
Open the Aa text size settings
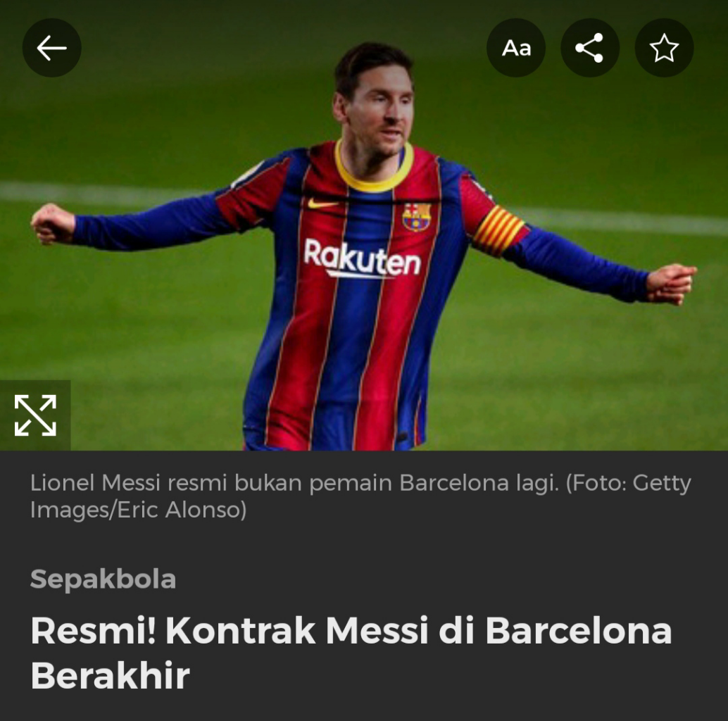[x=516, y=48]
